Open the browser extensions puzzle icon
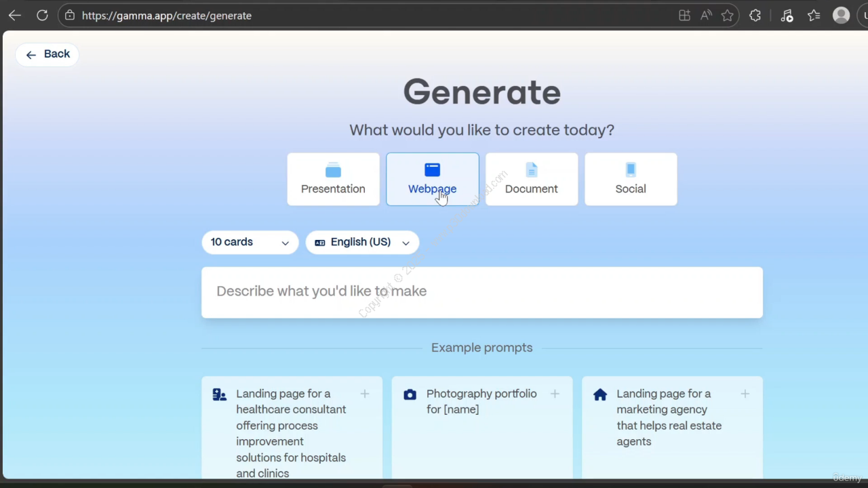Image resolution: width=868 pixels, height=488 pixels. (755, 16)
